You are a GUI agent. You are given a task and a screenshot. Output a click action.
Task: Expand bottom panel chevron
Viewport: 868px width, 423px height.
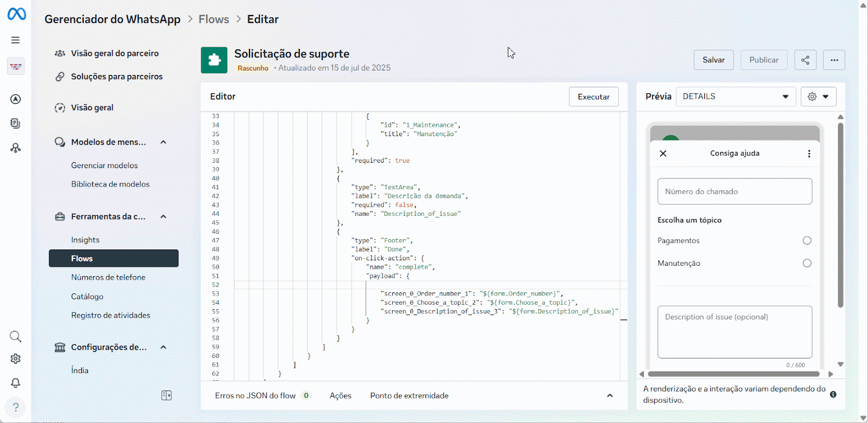click(x=610, y=395)
